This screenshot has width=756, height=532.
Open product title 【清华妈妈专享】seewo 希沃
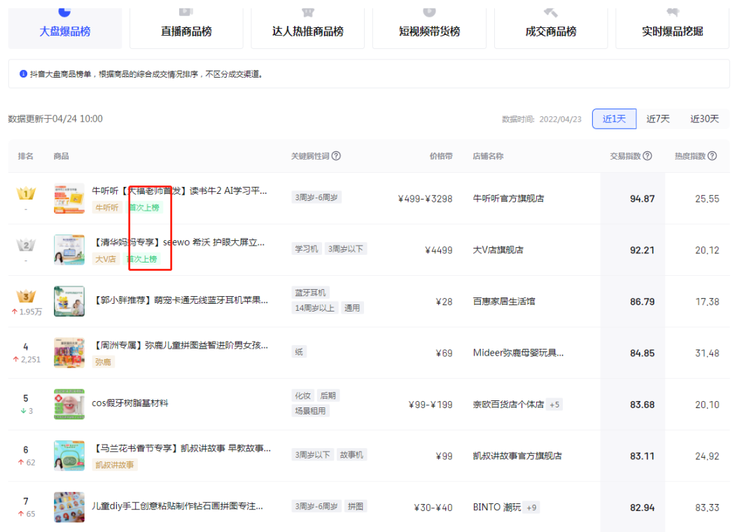coord(178,242)
